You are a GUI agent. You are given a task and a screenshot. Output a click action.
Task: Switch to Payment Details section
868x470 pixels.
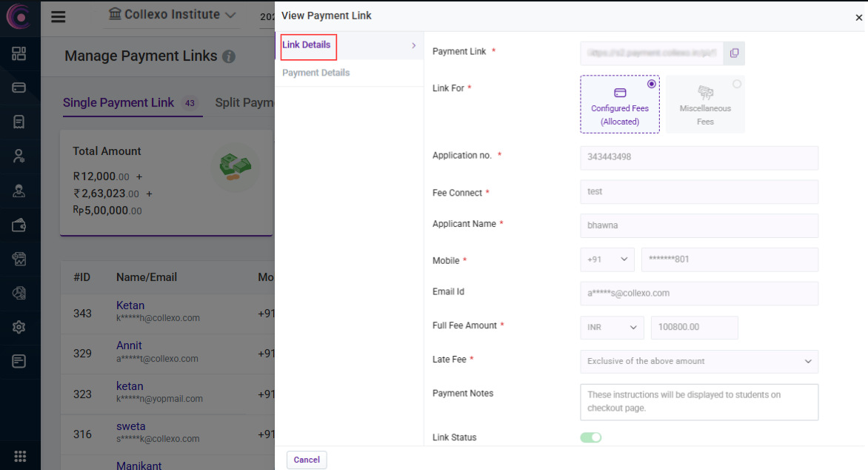(x=316, y=73)
